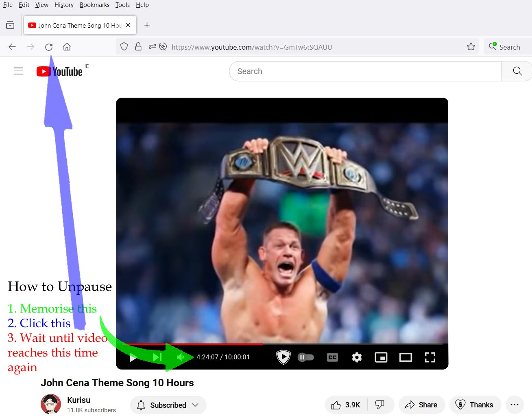Click the browser forward arrow

tap(31, 47)
